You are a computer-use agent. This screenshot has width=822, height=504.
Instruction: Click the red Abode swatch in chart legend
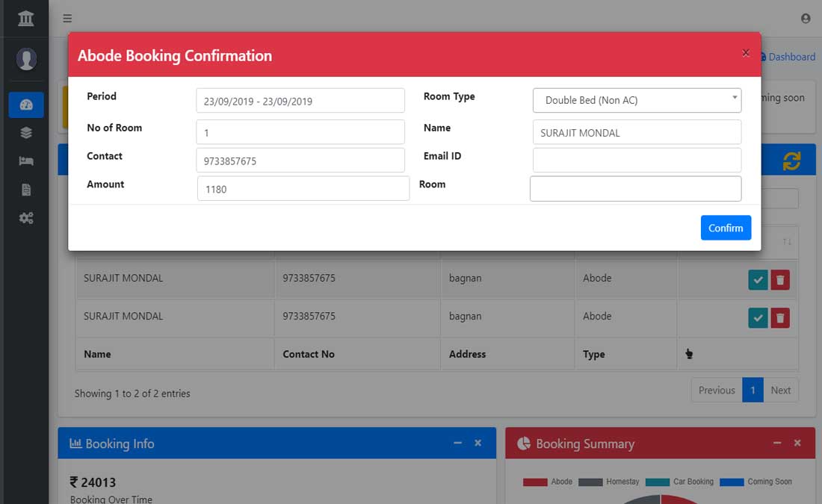click(x=534, y=482)
